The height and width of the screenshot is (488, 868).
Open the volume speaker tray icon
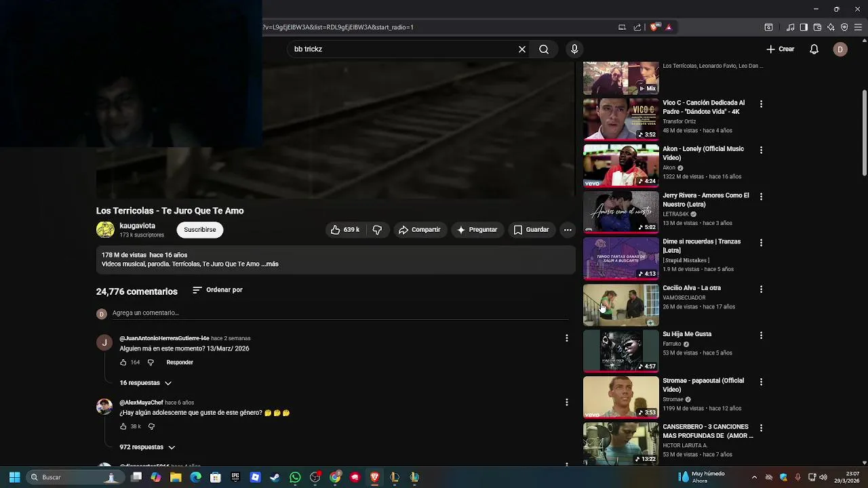(x=823, y=477)
